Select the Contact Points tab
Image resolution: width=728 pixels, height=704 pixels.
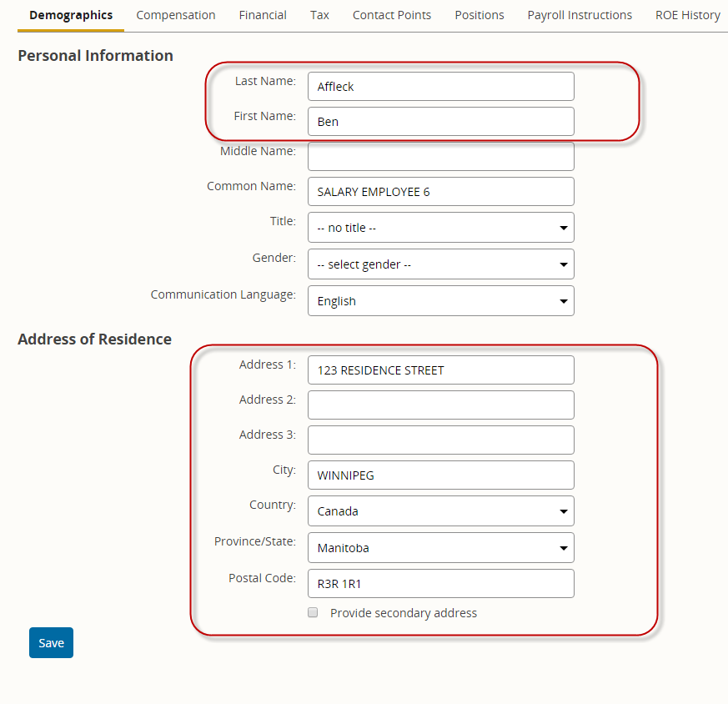coord(391,15)
